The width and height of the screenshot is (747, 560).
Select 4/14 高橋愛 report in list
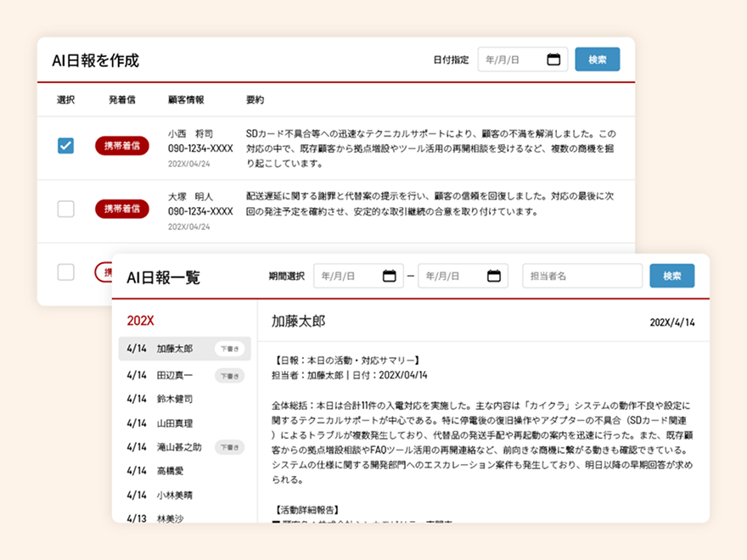click(x=185, y=471)
